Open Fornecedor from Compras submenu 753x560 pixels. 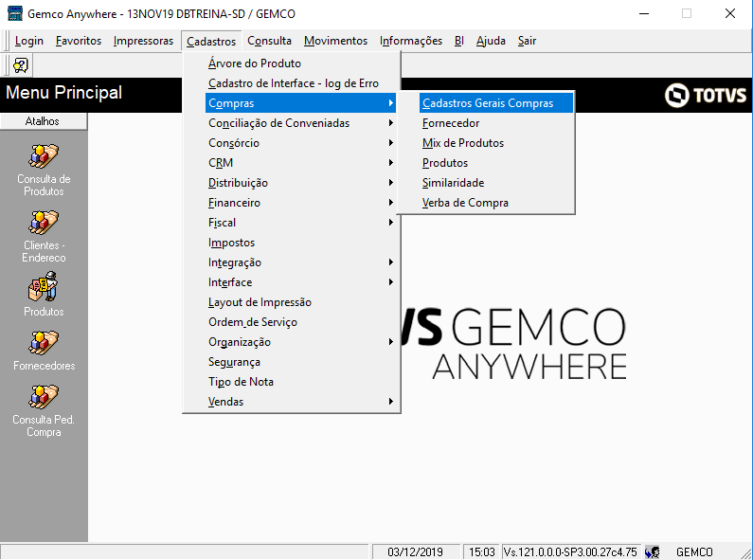tap(486, 123)
